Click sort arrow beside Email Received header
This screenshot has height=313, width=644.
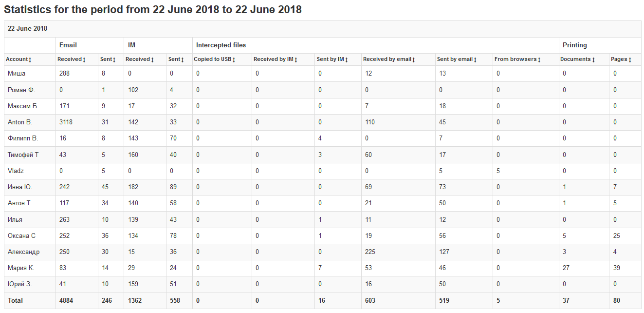pos(84,59)
